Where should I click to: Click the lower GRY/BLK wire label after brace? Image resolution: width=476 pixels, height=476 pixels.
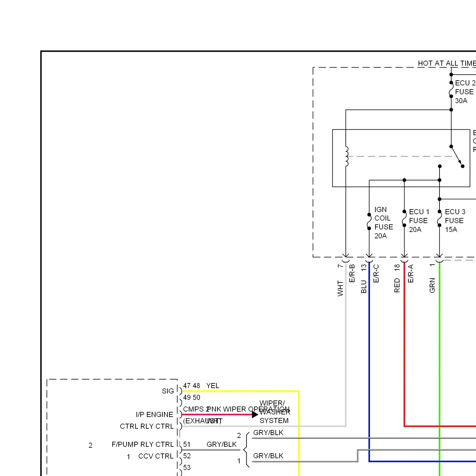click(x=268, y=456)
